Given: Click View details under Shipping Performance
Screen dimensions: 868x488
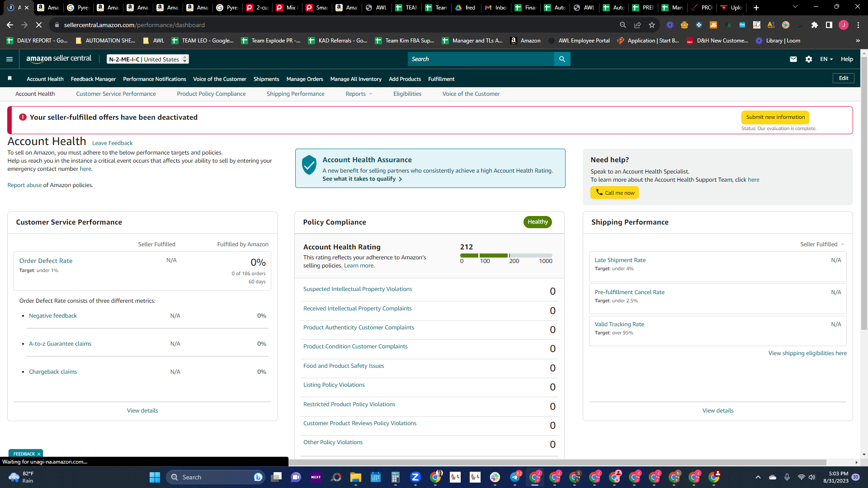Looking at the screenshot, I should tap(718, 411).
